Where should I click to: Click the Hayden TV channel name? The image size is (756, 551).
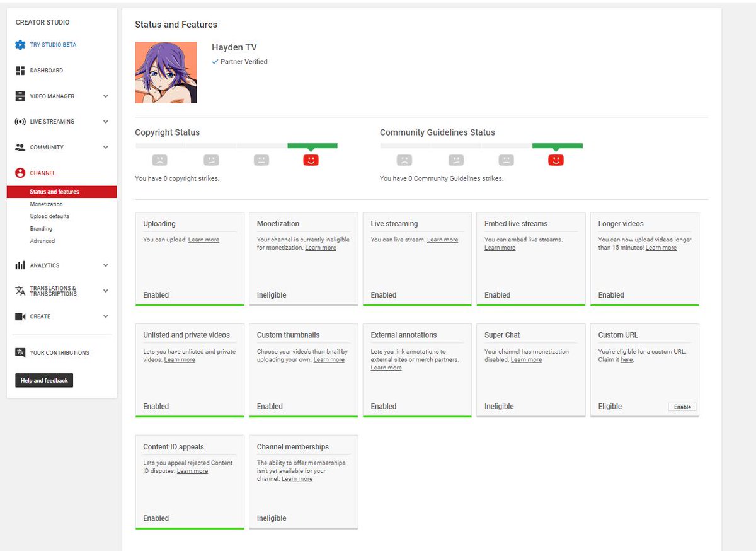point(234,47)
